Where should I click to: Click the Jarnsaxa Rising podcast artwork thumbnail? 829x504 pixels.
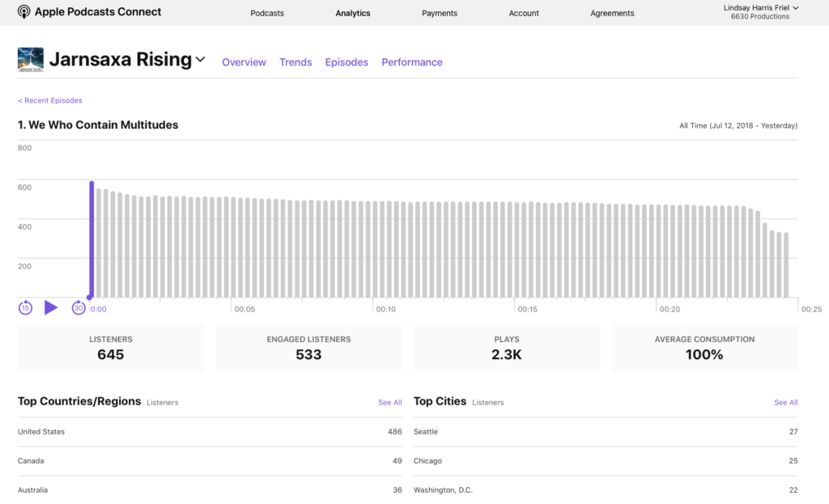pyautogui.click(x=31, y=61)
